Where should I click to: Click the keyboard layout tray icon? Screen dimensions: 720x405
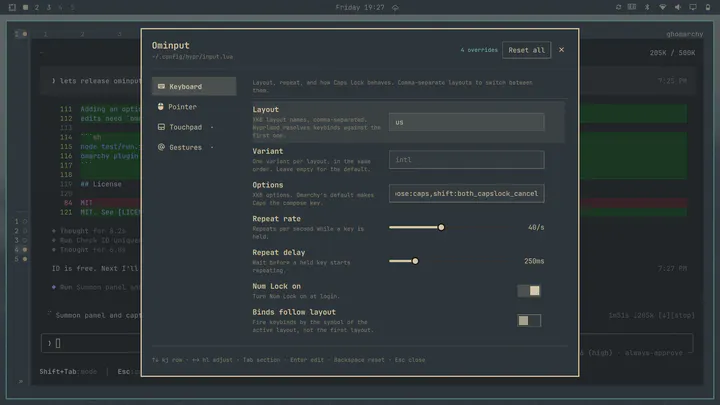tap(632, 7)
